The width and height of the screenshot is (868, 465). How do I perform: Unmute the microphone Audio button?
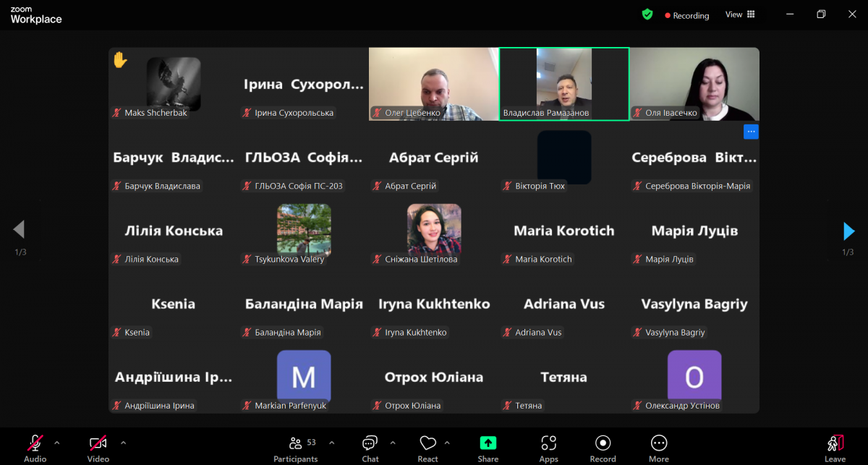(35, 443)
